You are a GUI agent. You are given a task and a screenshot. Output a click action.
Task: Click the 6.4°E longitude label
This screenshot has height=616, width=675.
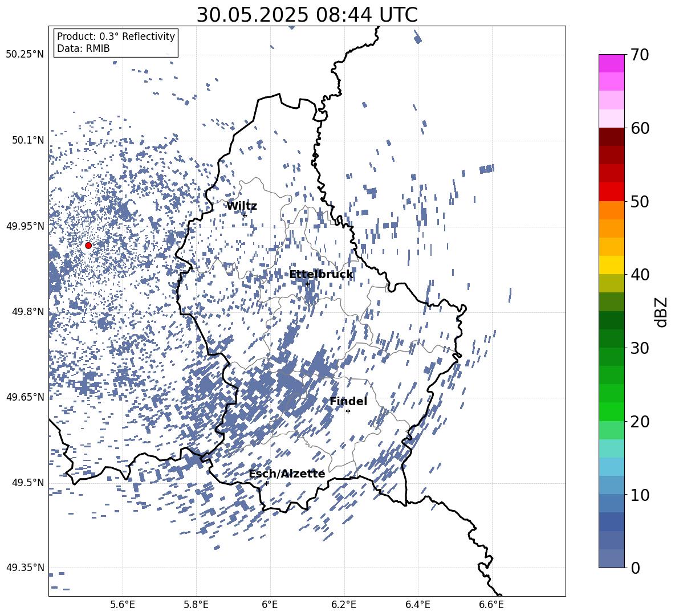coord(417,605)
